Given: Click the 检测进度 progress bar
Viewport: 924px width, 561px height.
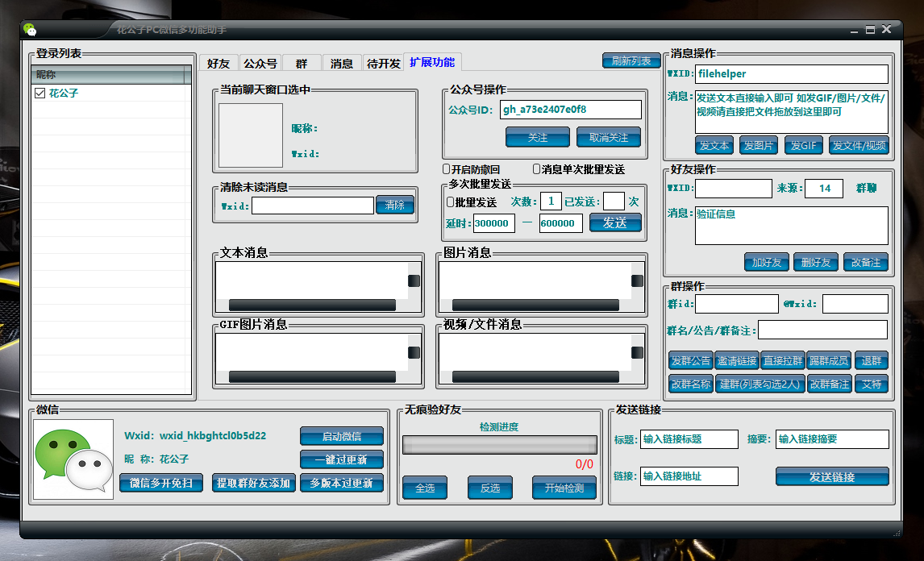Looking at the screenshot, I should click(x=500, y=445).
